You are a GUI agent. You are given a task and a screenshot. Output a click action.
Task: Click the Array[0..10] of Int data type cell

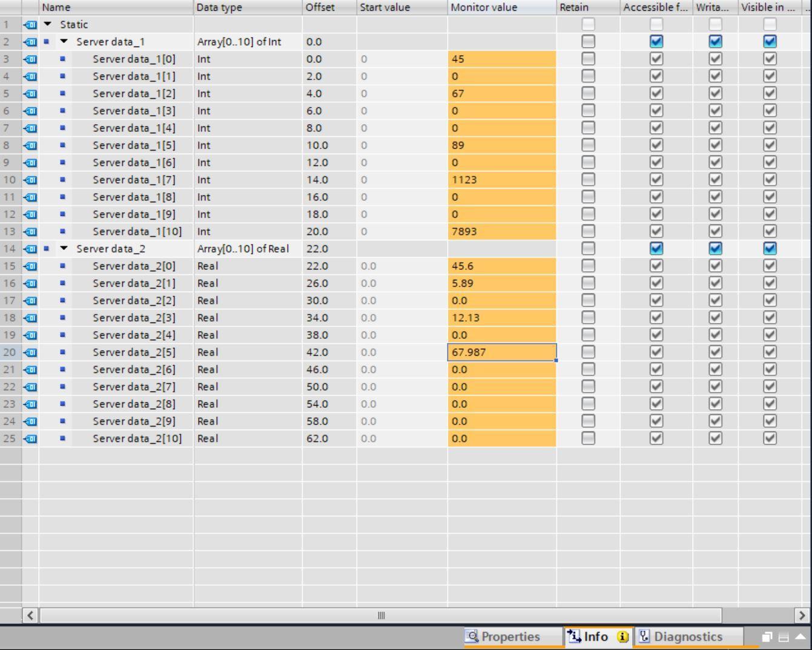248,42
